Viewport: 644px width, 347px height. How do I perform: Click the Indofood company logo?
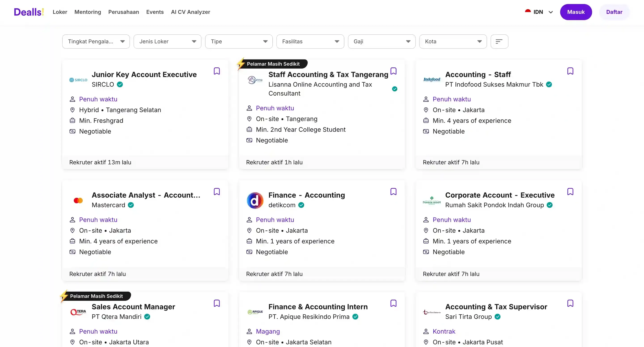point(432,80)
